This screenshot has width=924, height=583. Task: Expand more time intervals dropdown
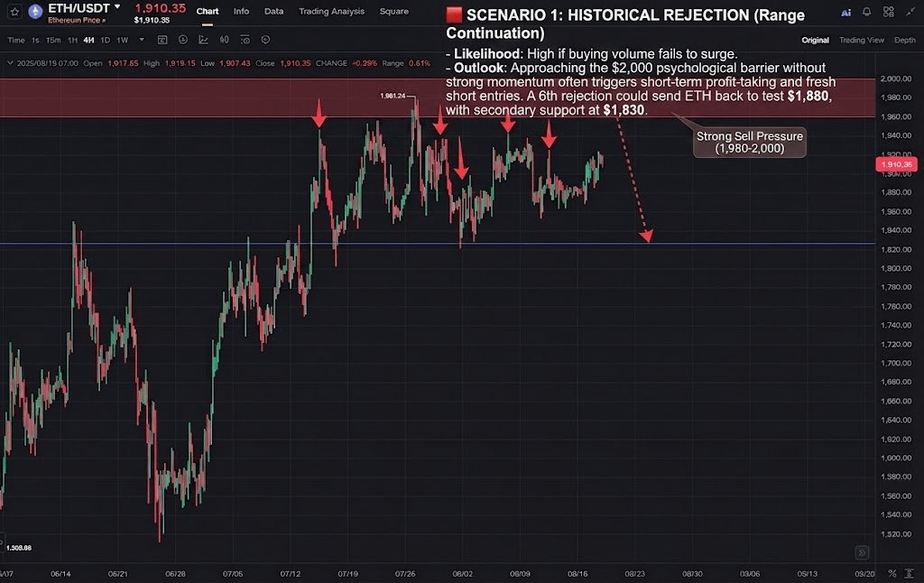point(142,40)
